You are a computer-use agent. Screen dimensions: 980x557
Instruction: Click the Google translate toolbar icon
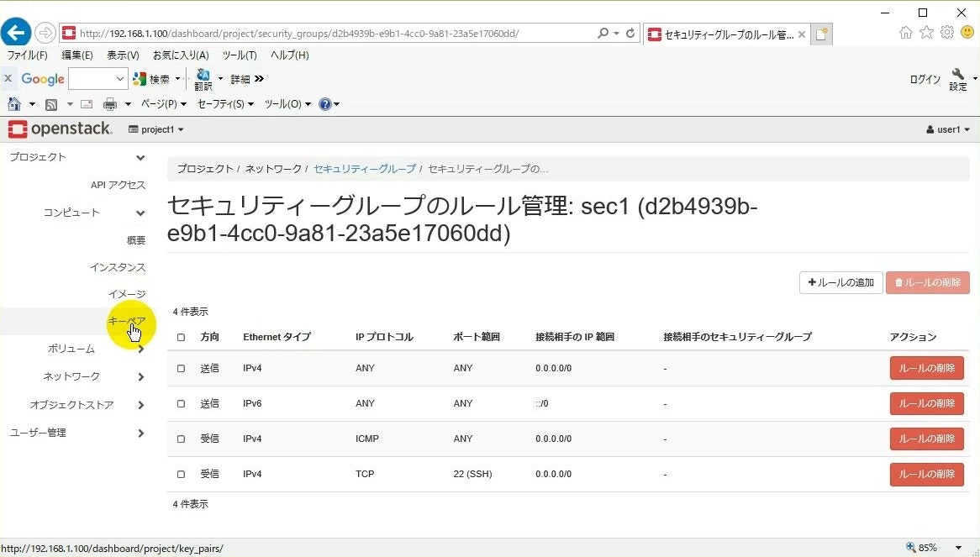(x=203, y=80)
